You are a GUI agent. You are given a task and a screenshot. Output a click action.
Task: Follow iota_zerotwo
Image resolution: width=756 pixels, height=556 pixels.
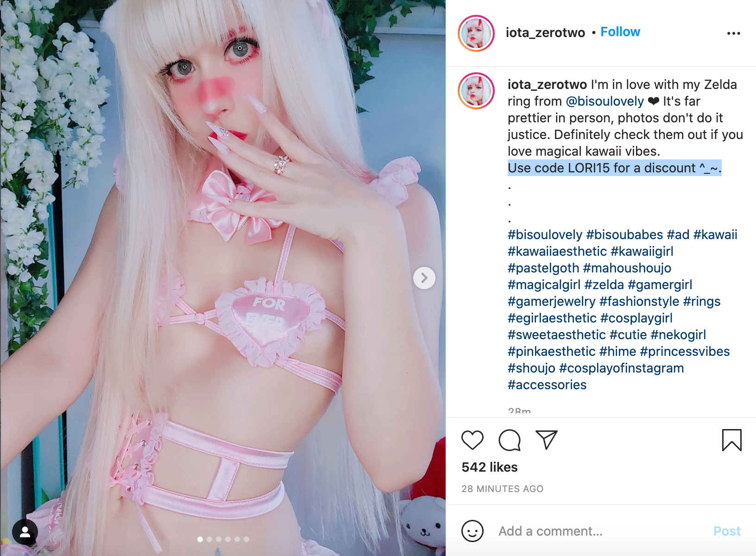(620, 32)
